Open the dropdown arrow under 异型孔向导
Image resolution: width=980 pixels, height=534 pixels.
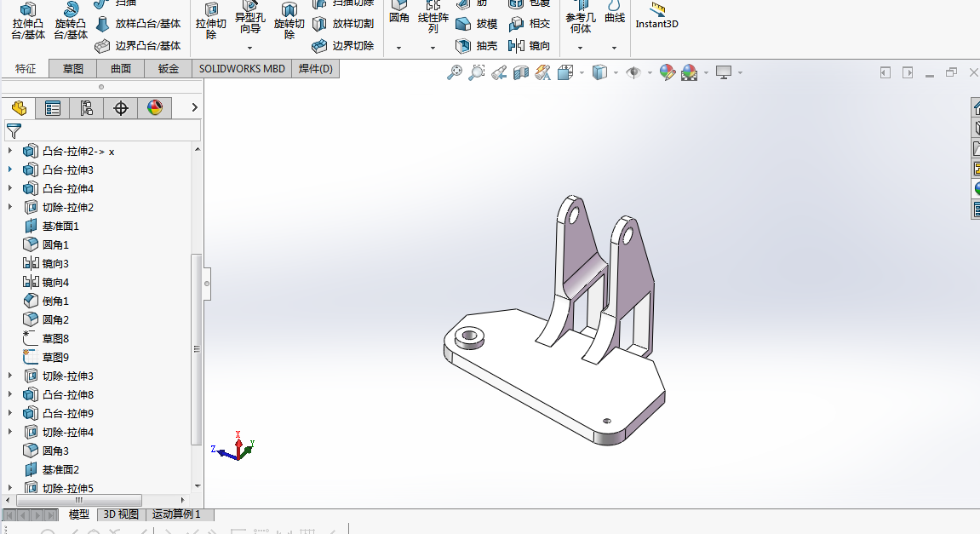pos(249,48)
